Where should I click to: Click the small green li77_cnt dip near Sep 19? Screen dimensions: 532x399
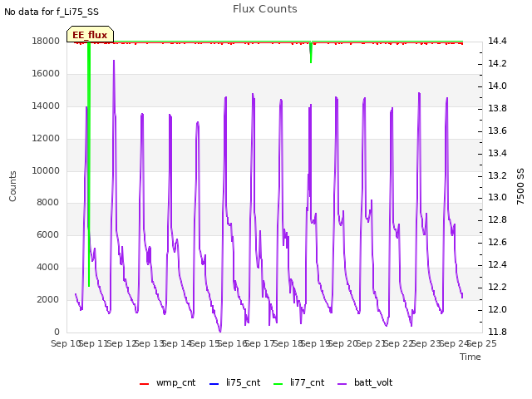tap(311, 52)
